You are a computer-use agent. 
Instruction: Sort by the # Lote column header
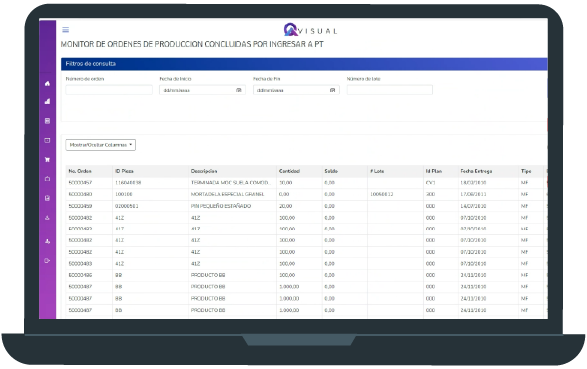[x=377, y=171]
